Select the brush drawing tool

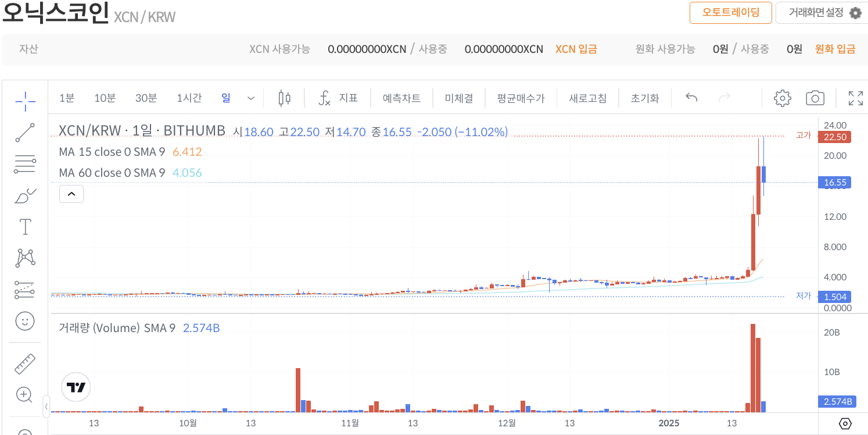pos(24,195)
